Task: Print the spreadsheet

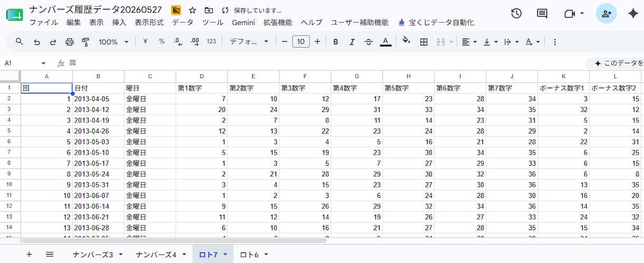Action: 69,42
